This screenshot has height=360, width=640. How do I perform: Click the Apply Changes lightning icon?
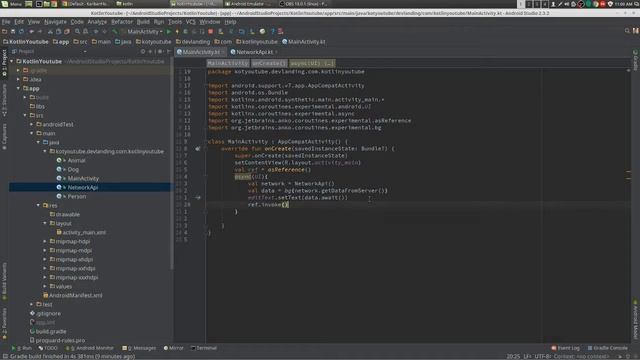177,31
